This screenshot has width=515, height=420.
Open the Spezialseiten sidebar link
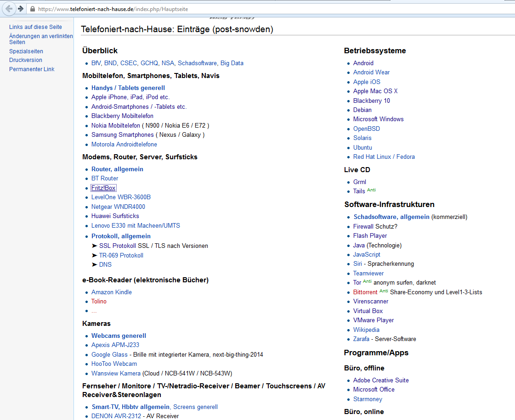[26, 51]
